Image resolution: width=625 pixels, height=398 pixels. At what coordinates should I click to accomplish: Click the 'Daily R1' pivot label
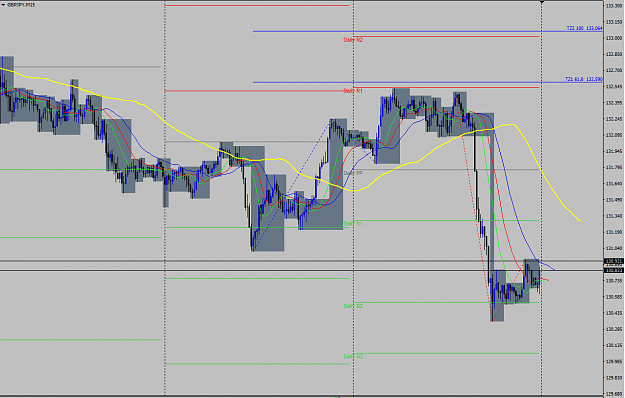pyautogui.click(x=353, y=91)
